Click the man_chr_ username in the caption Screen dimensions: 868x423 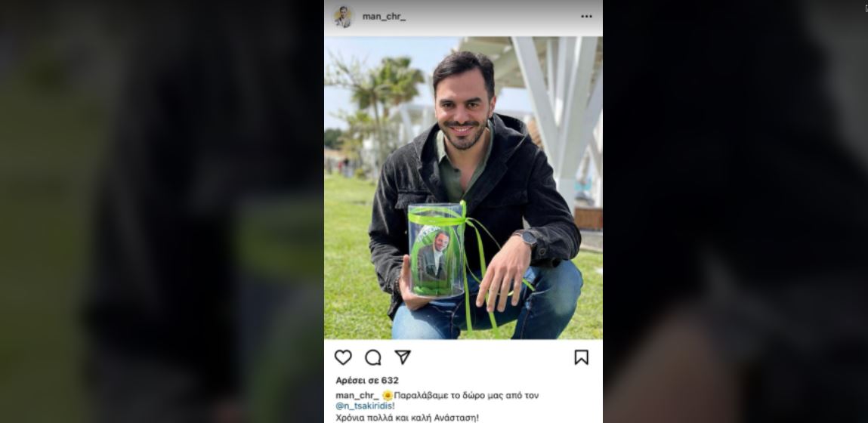point(357,395)
